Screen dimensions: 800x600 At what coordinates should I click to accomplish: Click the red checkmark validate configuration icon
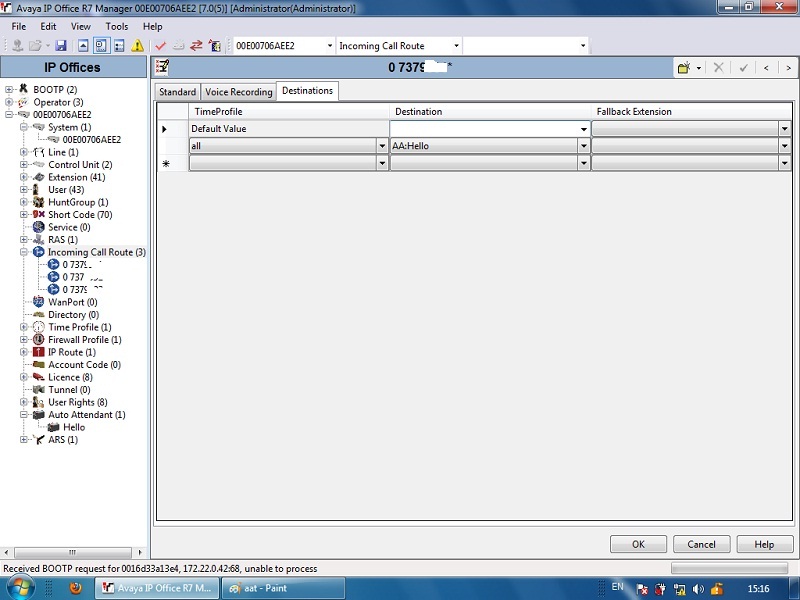pyautogui.click(x=161, y=46)
